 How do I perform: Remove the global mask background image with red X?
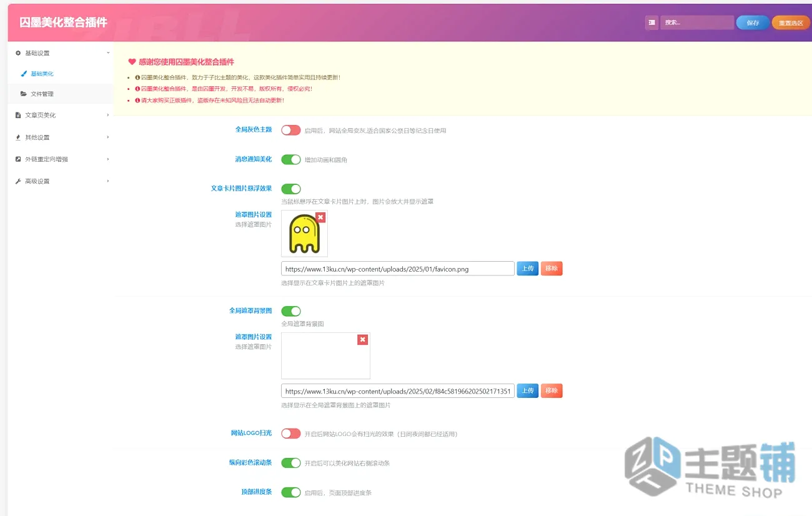(x=363, y=340)
